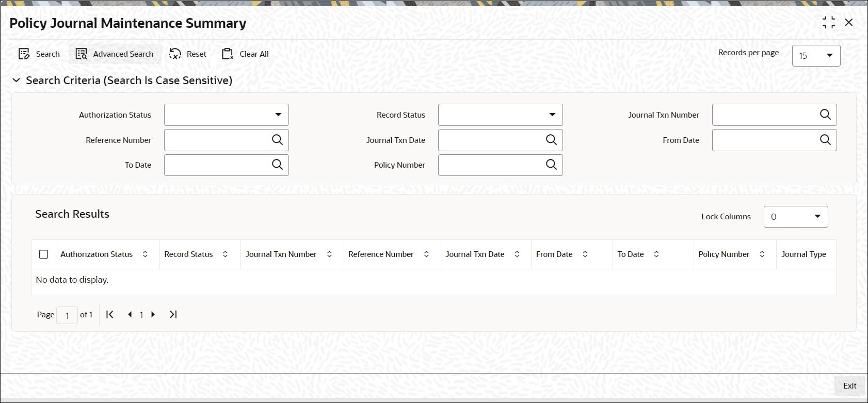Click the Journal Txn Number lookup icon

(x=825, y=115)
